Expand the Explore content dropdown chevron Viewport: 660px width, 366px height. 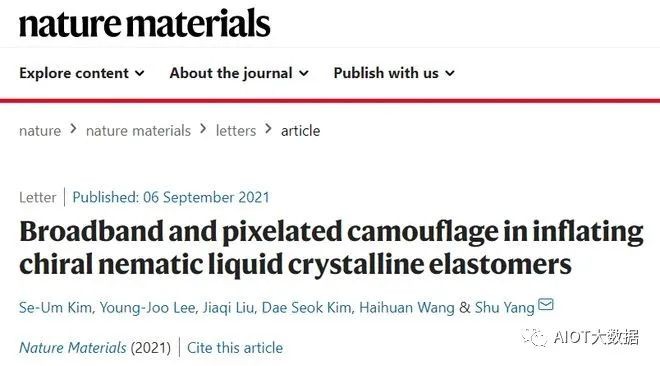pyautogui.click(x=139, y=74)
